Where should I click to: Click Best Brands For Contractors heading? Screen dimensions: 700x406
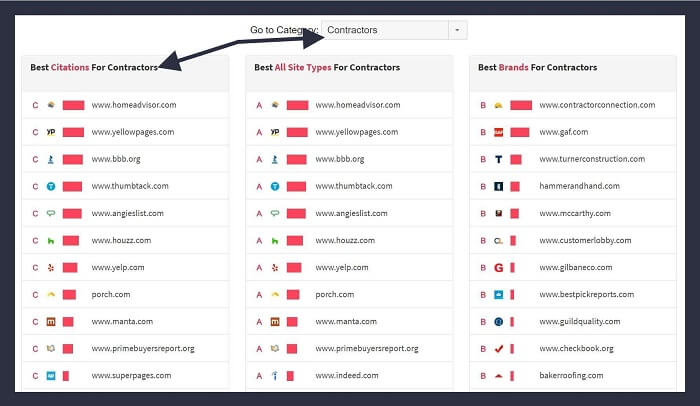(x=538, y=67)
